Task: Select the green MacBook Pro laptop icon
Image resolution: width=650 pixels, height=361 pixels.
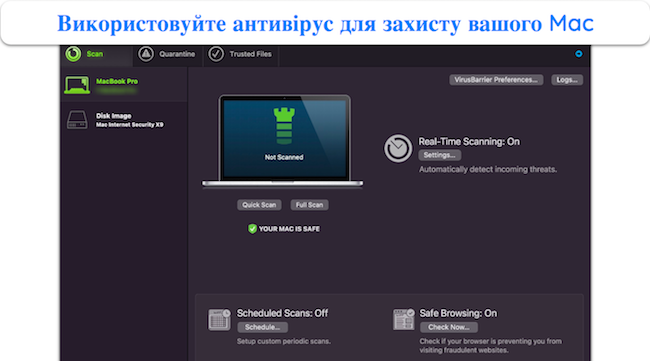Action: click(77, 85)
